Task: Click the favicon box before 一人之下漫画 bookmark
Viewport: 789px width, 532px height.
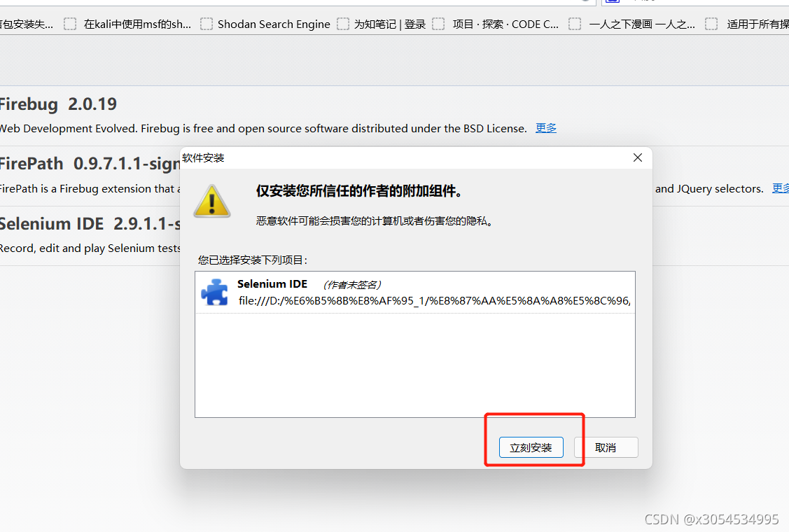Action: pyautogui.click(x=575, y=24)
